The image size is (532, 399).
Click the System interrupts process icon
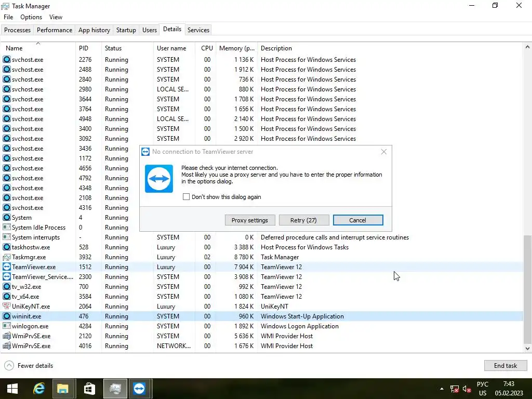tap(6, 237)
